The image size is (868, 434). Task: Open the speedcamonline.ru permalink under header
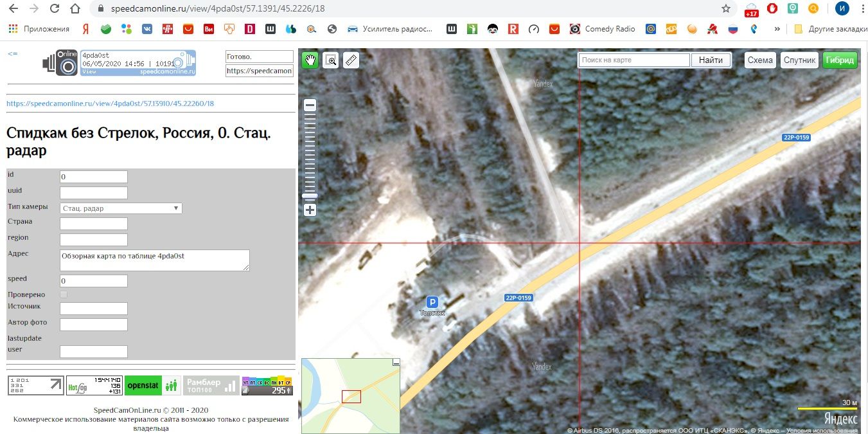point(110,104)
